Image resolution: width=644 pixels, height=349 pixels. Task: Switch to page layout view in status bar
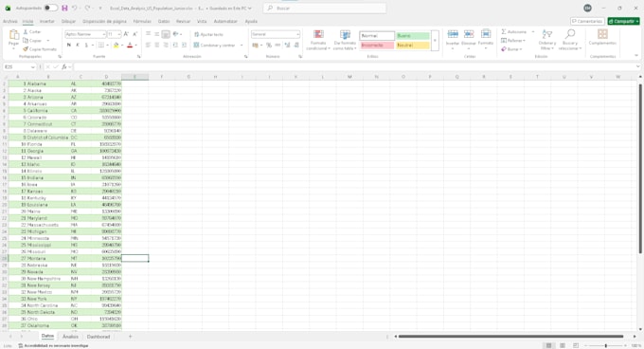[x=563, y=346]
